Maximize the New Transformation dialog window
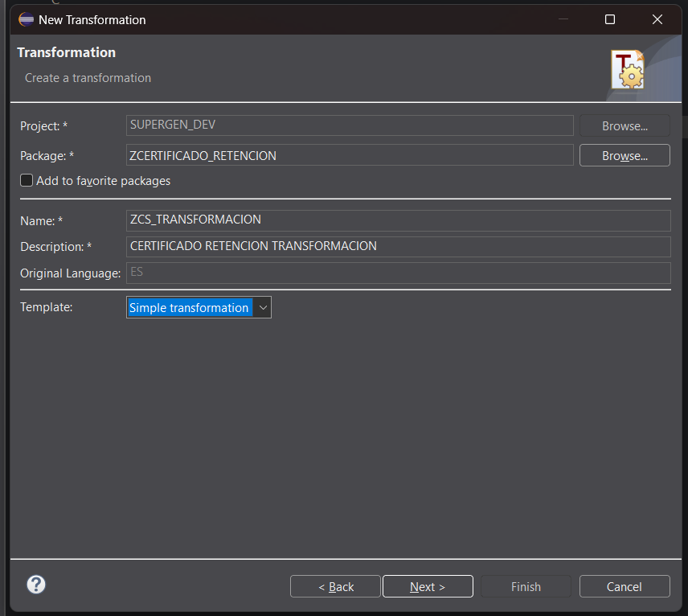Screen dimensions: 688x616 (610, 19)
